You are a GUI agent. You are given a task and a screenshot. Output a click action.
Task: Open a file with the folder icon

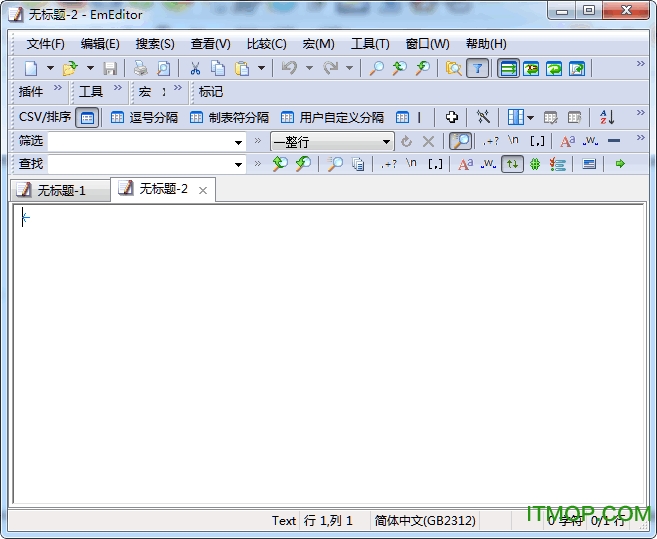coord(70,68)
